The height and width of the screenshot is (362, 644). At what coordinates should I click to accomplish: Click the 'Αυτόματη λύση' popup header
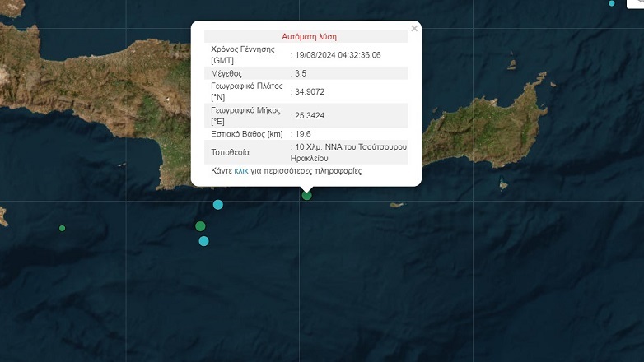tap(309, 36)
